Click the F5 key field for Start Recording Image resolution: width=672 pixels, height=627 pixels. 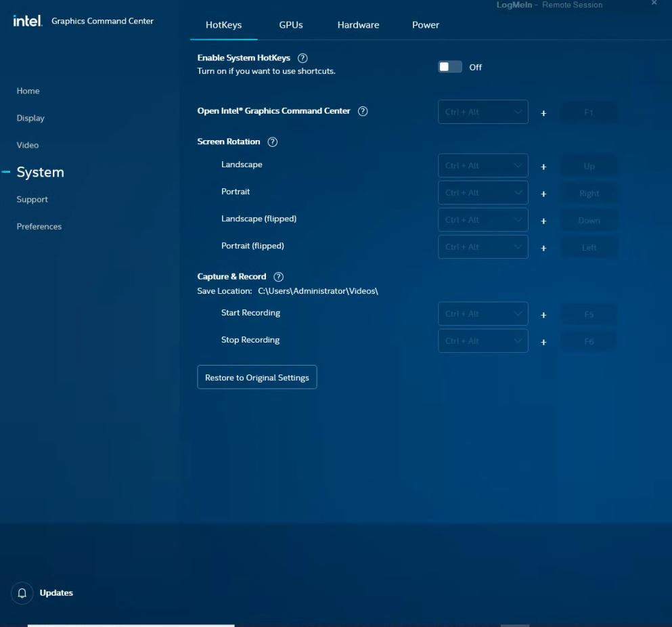[x=589, y=314]
